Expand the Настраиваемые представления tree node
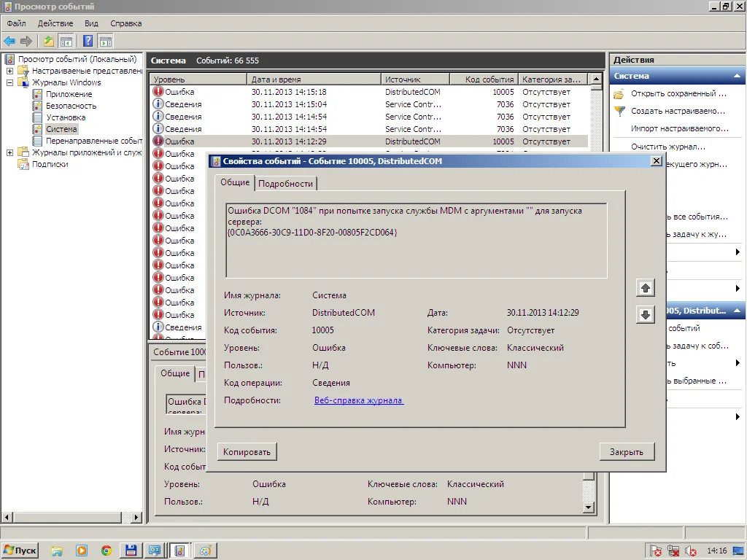The image size is (747, 560). [9, 71]
